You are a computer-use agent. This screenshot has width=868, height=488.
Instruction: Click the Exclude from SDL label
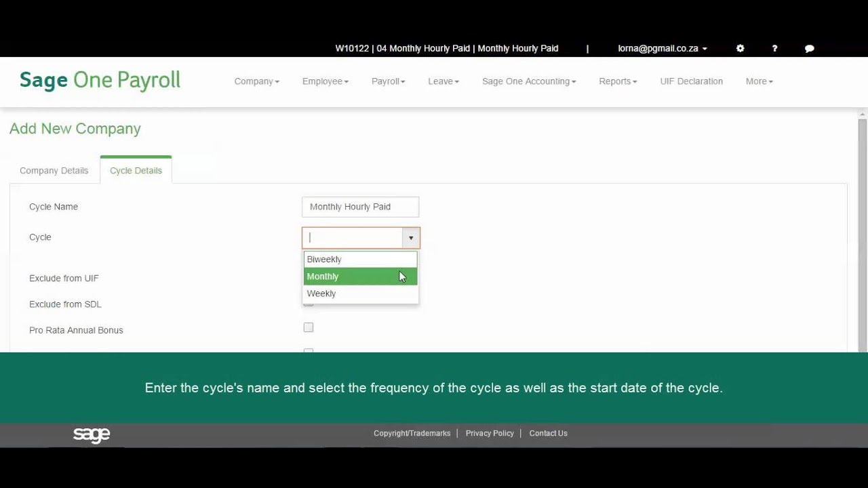click(65, 304)
